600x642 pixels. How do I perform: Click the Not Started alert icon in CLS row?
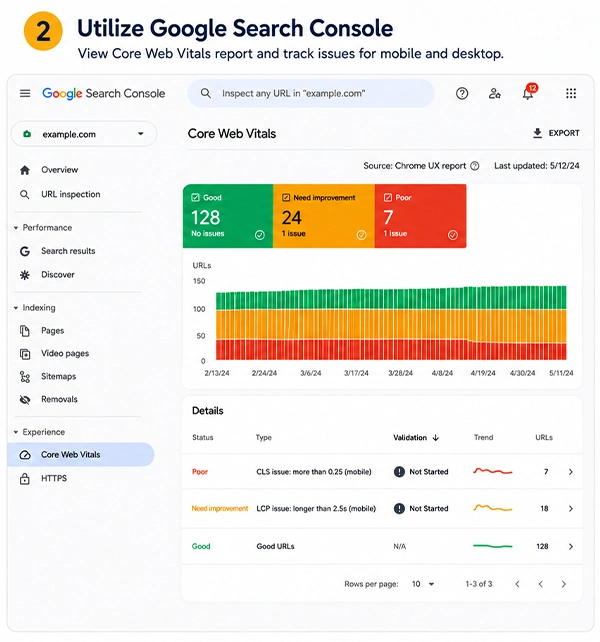(399, 472)
